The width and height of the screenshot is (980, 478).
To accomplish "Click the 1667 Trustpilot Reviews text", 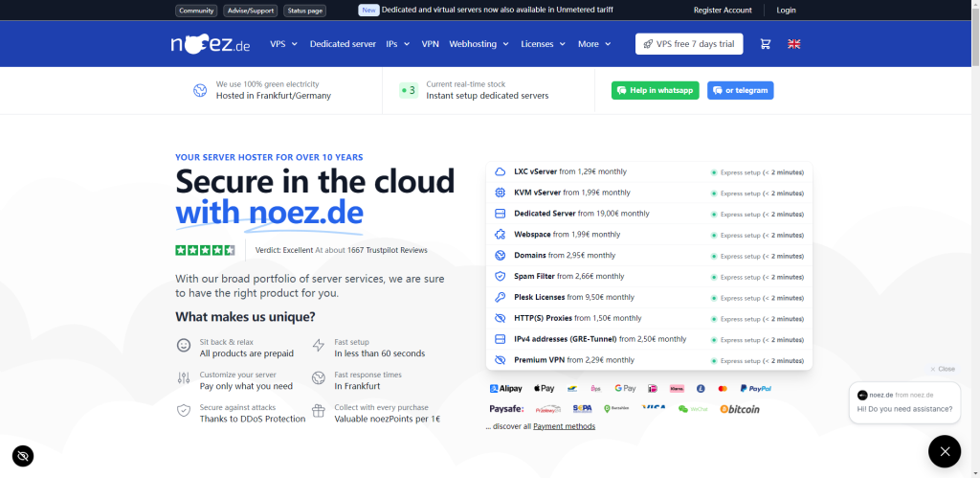I will point(388,250).
